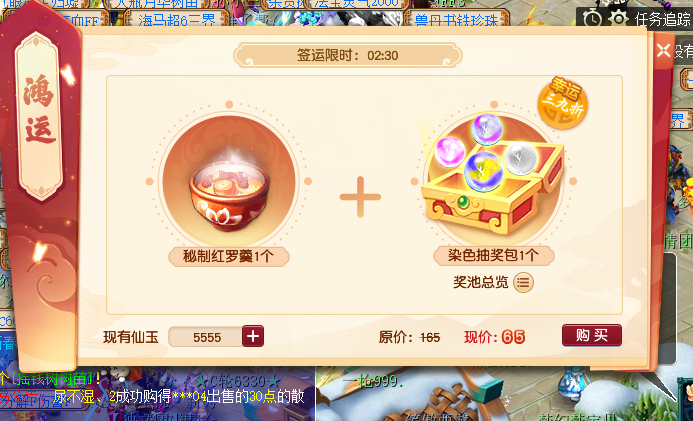Click the 购买 purchase button
Screen dimensions: 693x421
[x=592, y=336]
